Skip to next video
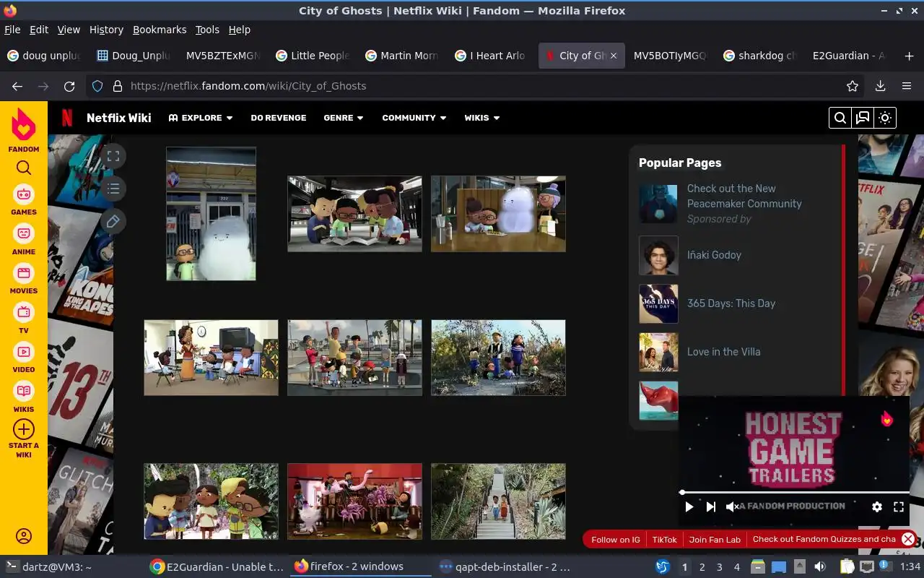This screenshot has width=924, height=578. click(710, 507)
